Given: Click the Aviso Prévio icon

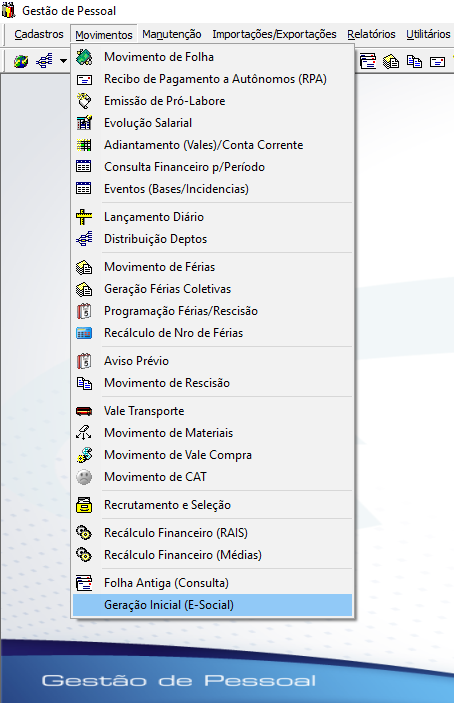Looking at the screenshot, I should [x=84, y=361].
